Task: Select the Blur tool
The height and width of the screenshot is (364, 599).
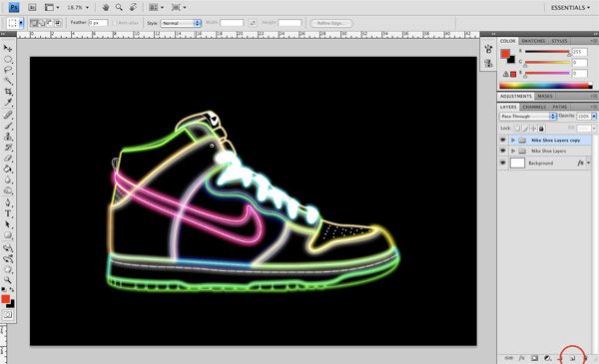Action: [x=8, y=180]
